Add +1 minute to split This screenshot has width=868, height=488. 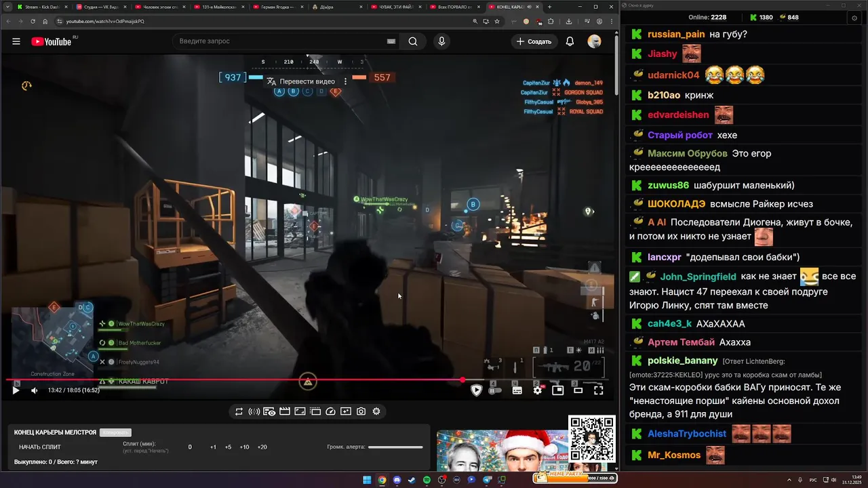click(x=213, y=447)
